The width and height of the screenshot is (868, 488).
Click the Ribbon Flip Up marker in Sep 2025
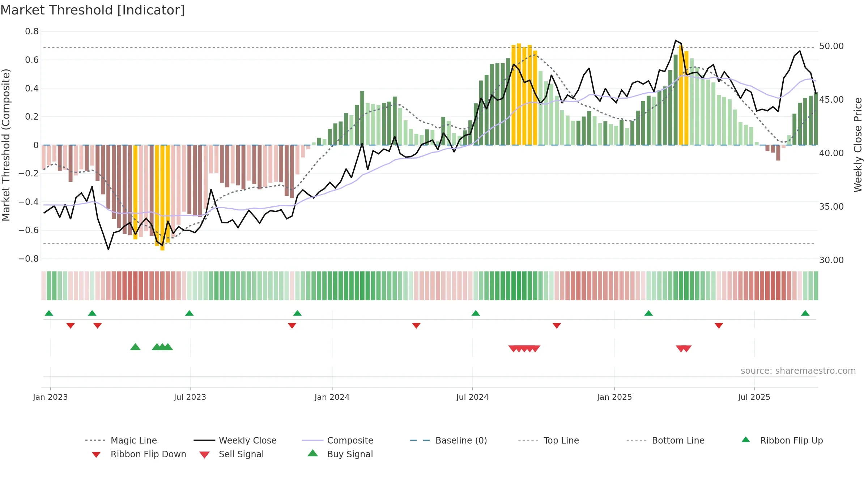point(805,313)
